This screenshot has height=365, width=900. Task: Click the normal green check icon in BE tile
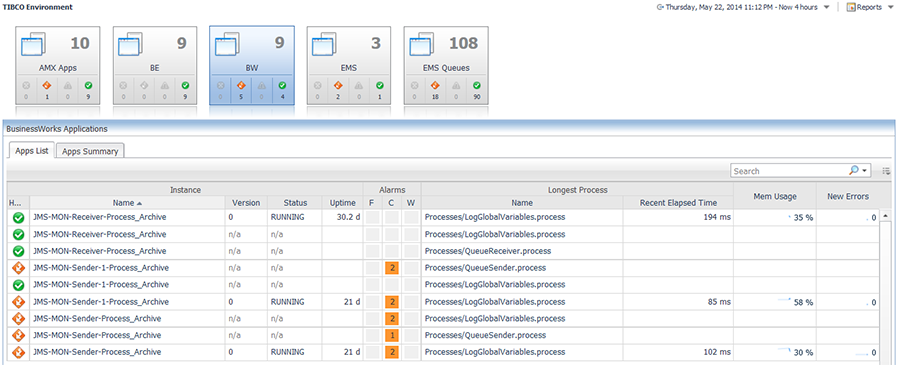point(185,86)
